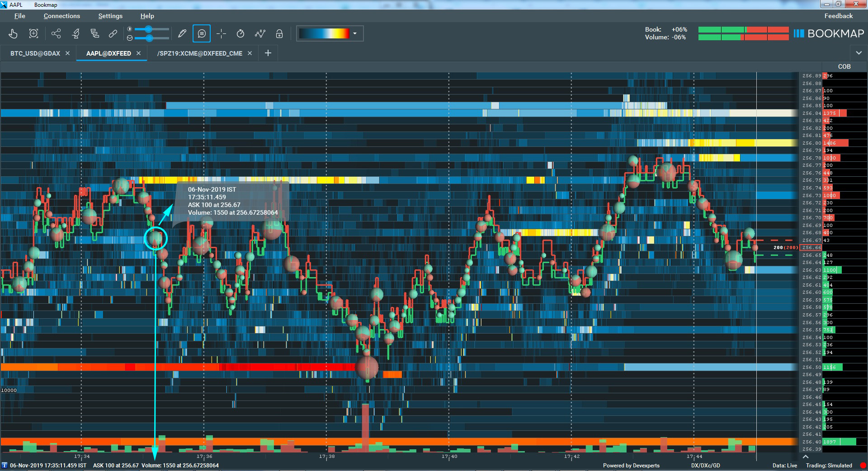Click the up chevron below price column
868x471 pixels.
point(806,457)
